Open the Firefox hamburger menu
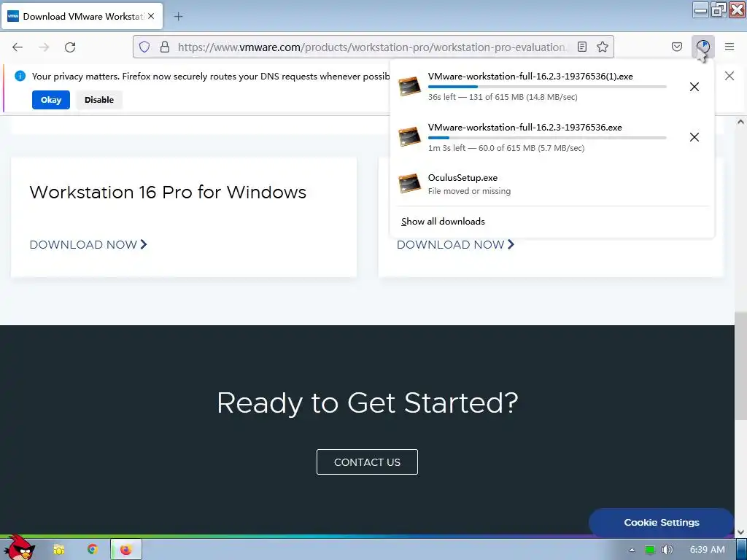747x560 pixels. tap(729, 47)
